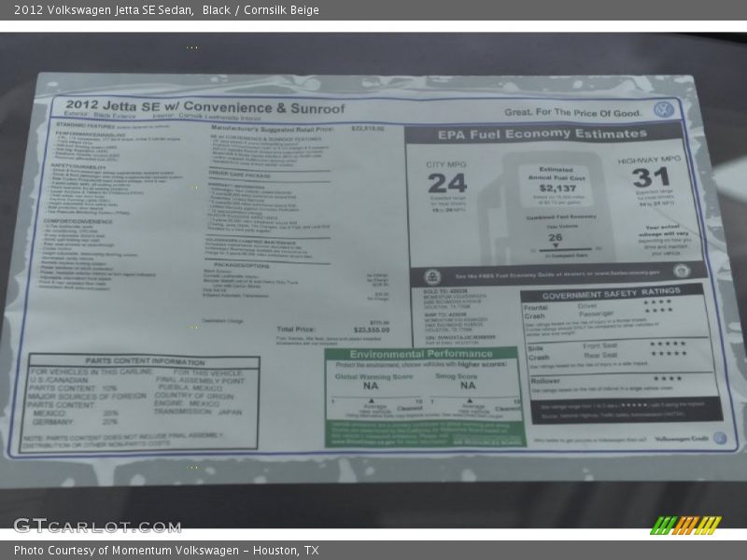The image size is (747, 560).
Task: Click the '2012 Jetta SE w/ Convenience & Sunroof' heading
Action: point(204,106)
